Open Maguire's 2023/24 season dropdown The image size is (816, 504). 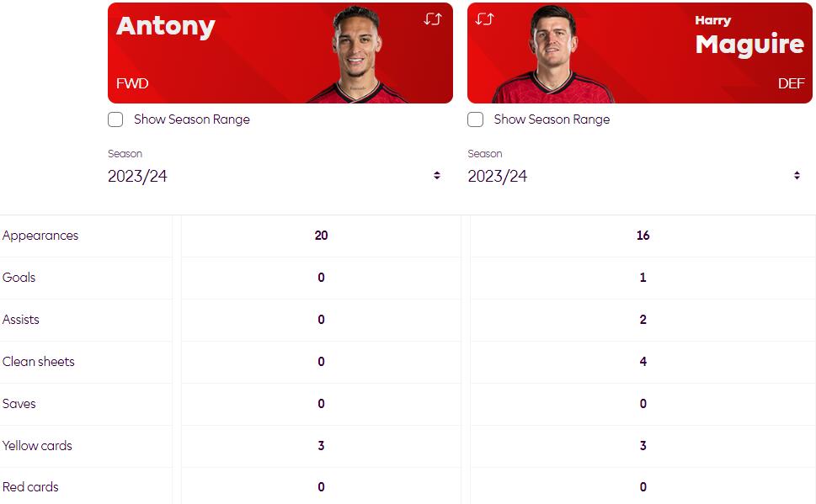click(634, 176)
